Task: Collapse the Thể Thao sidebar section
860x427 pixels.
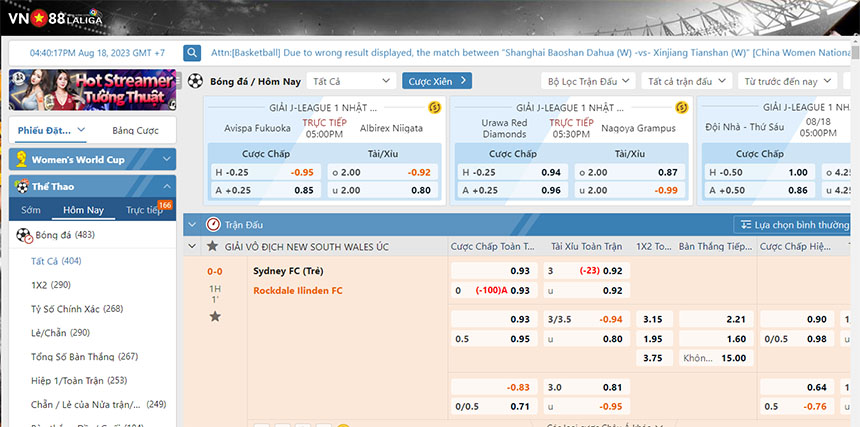Action: (x=167, y=186)
